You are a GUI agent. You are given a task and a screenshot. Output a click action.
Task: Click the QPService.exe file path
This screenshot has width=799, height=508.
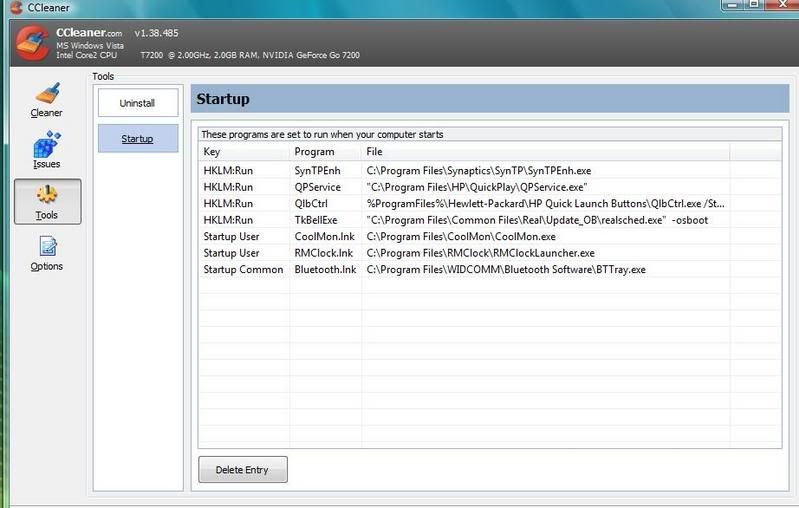(476, 187)
